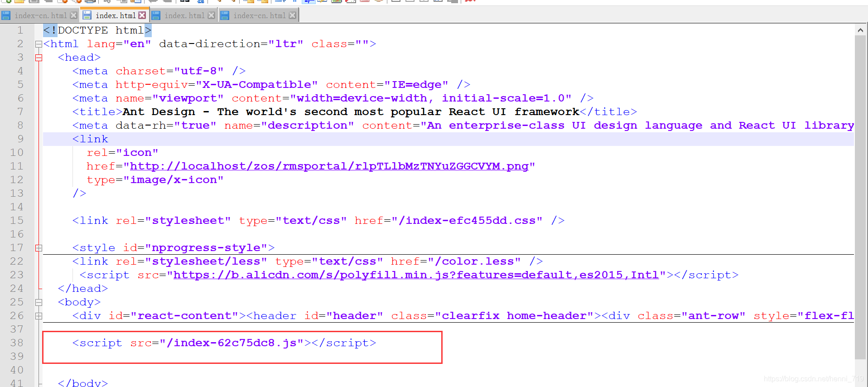Click the "IE=edge" content value
This screenshot has height=387, width=868.
pyautogui.click(x=416, y=85)
